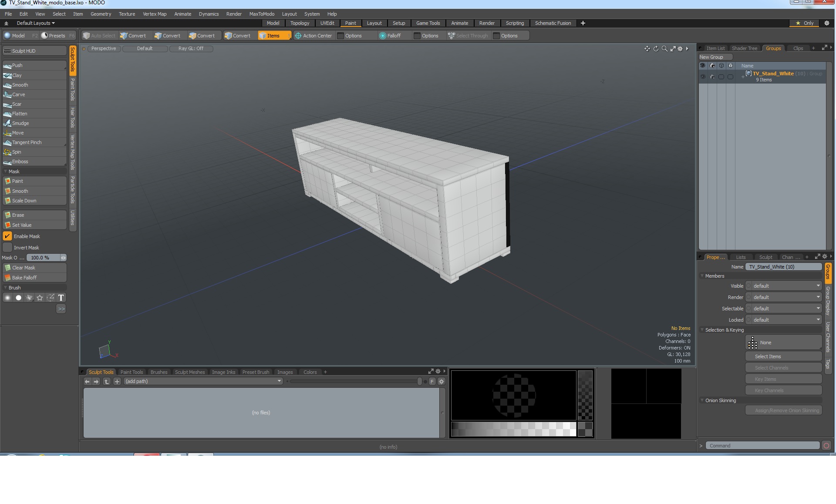
Task: Click the Command input field
Action: pyautogui.click(x=762, y=446)
